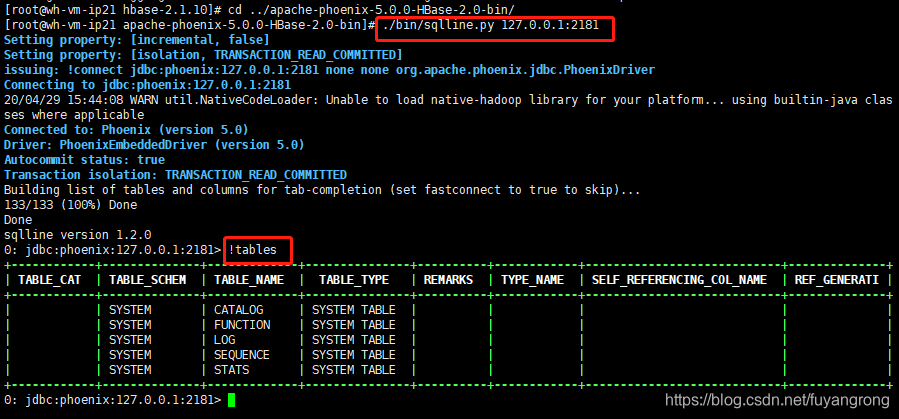Select the SEQUENCE table name cell

(x=242, y=355)
